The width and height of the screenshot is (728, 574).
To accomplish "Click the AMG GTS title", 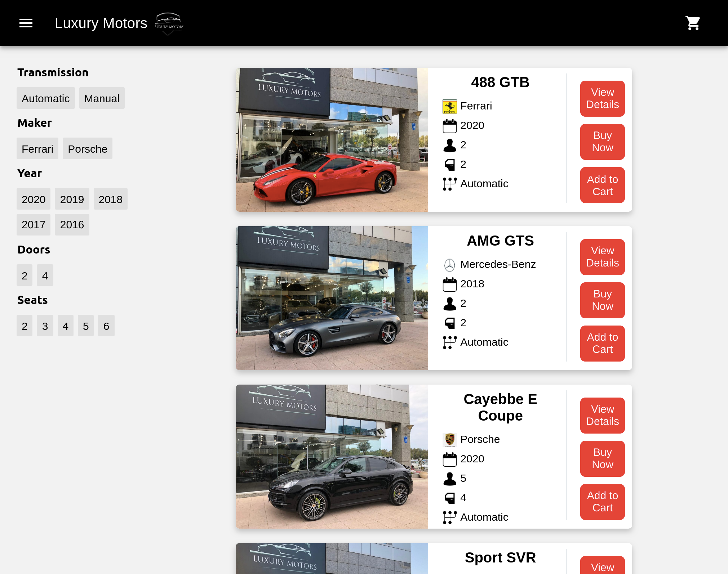I will tap(500, 241).
